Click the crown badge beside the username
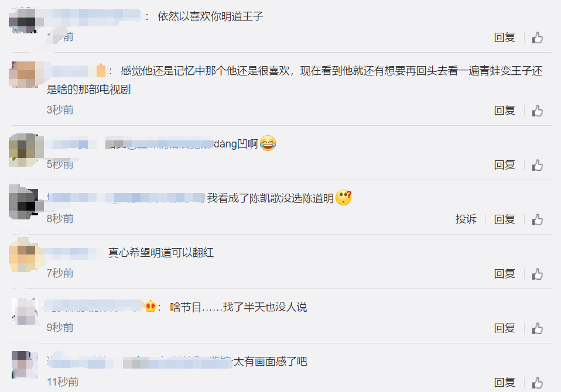Viewport: 561px width, 392px height. [150, 306]
